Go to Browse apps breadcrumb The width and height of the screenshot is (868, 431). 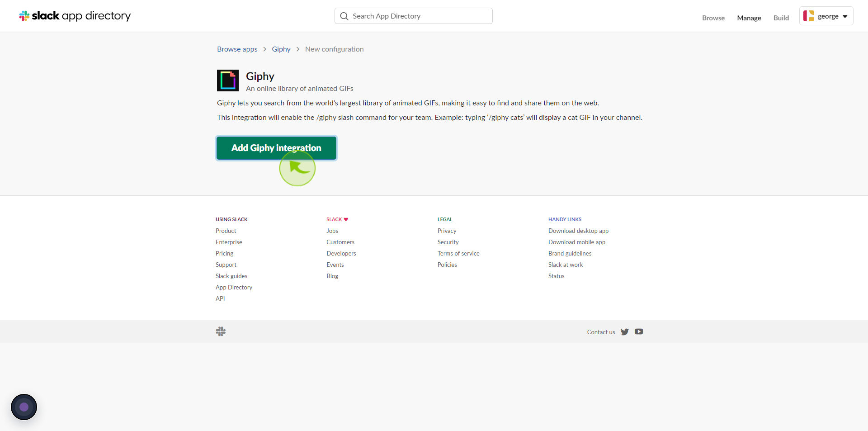(237, 49)
